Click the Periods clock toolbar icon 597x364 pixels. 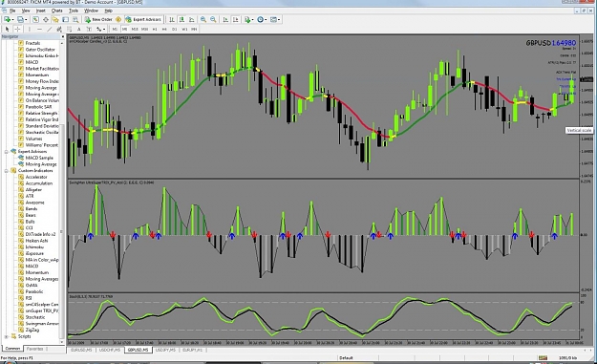(260, 19)
